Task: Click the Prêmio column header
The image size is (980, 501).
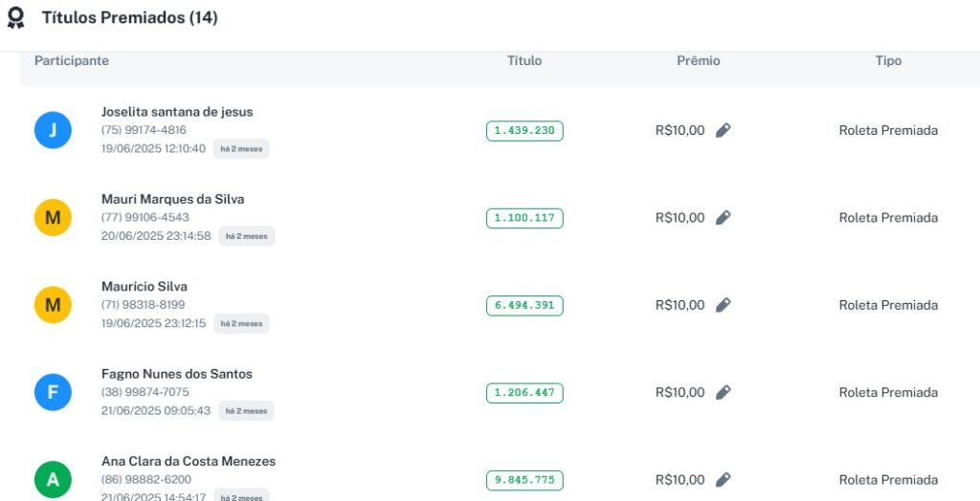Action: coord(698,61)
